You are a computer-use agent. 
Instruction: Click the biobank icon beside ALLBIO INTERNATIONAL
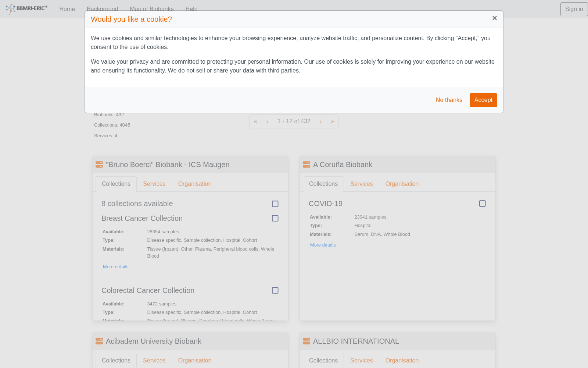pos(306,341)
